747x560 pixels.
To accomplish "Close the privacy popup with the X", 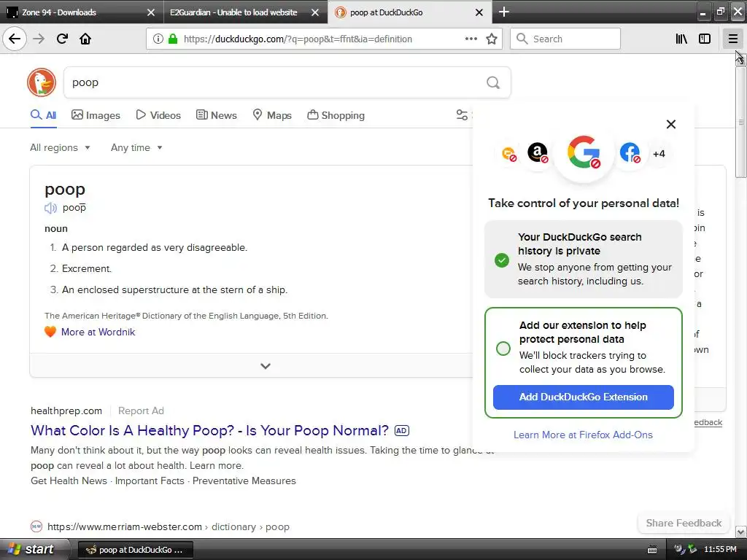I will click(671, 124).
